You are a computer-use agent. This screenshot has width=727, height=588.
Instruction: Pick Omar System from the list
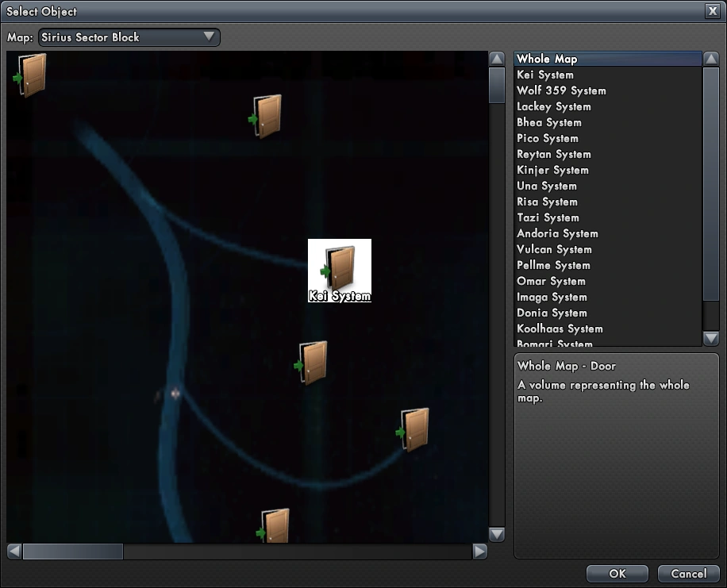click(608, 281)
